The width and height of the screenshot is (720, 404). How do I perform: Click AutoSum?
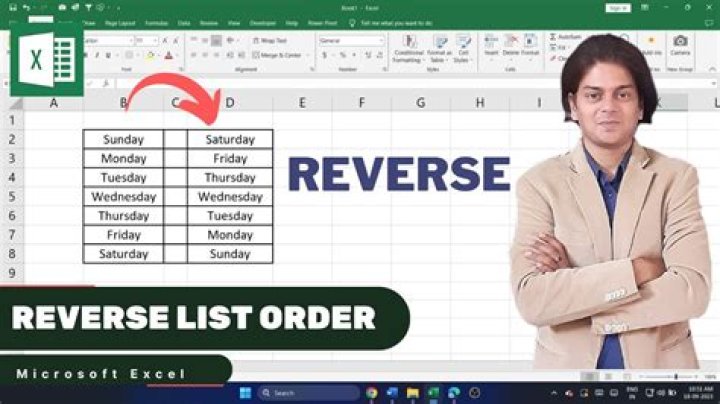[x=565, y=37]
